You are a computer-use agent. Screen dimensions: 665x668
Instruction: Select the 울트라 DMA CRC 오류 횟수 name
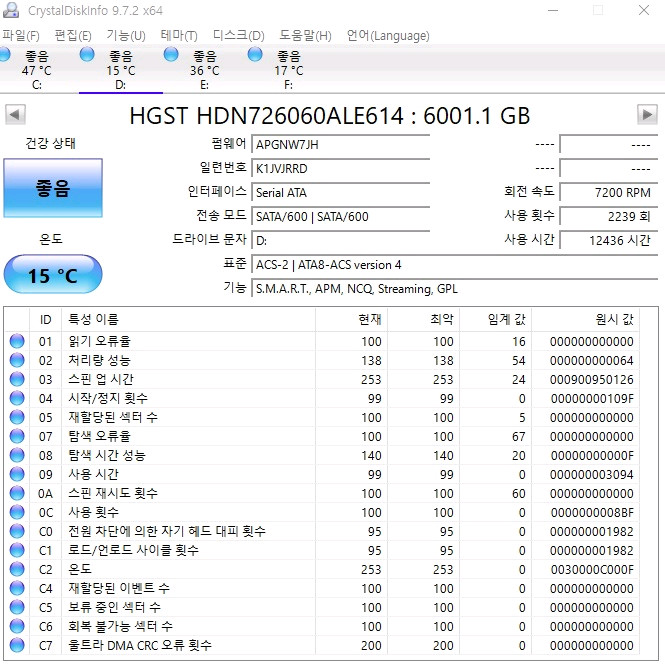(x=140, y=645)
